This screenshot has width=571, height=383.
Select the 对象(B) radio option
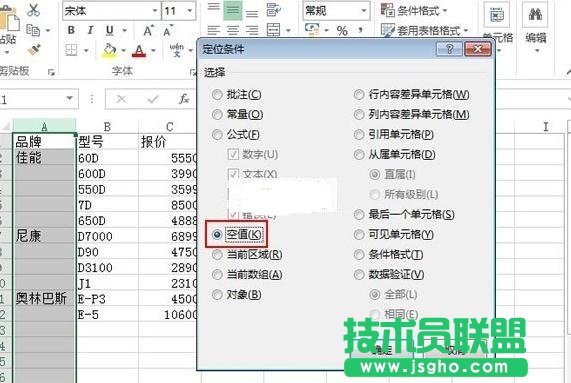tap(237, 295)
